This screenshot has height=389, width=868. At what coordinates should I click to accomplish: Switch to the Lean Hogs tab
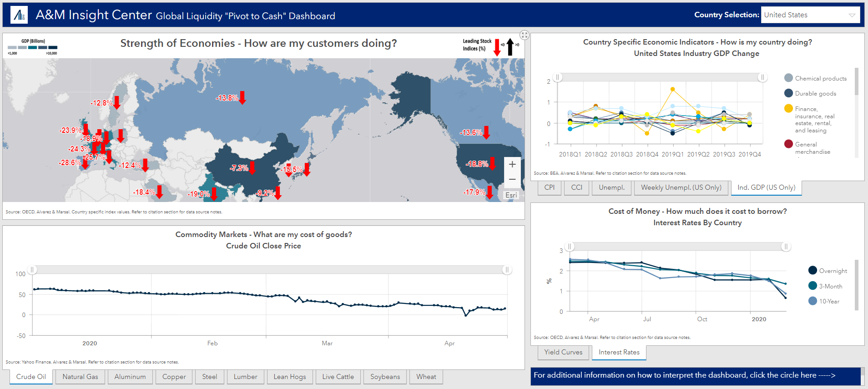tap(289, 377)
